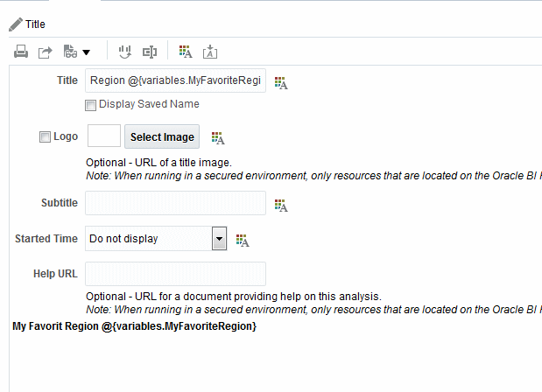
Task: Enable the Logo checkbox
Action: click(45, 136)
